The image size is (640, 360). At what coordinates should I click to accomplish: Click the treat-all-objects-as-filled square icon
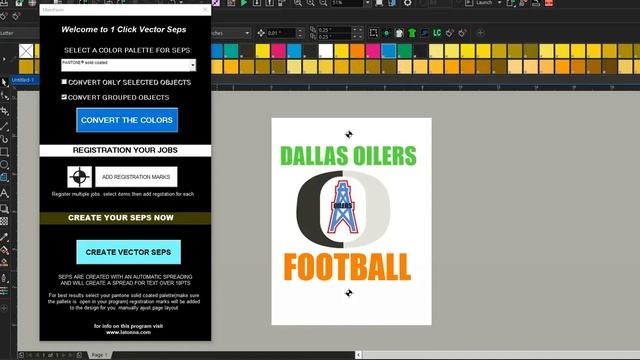373,33
